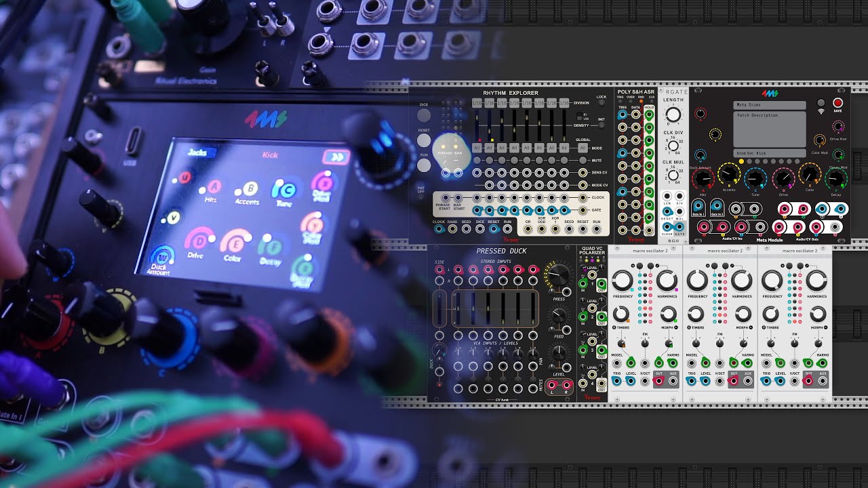Click the Gate In 2 jack on Meta Module
The height and width of the screenshot is (488, 868).
point(717,205)
